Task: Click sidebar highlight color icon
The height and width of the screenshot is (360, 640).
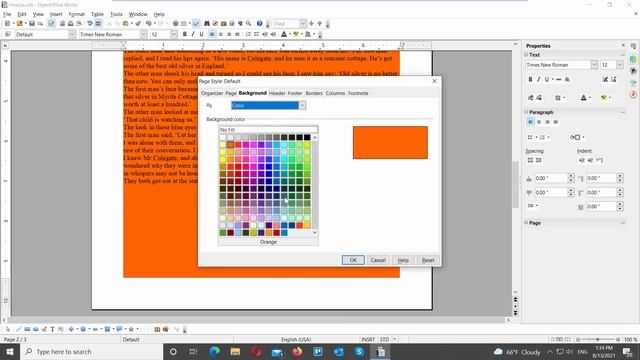Action: (x=603, y=98)
